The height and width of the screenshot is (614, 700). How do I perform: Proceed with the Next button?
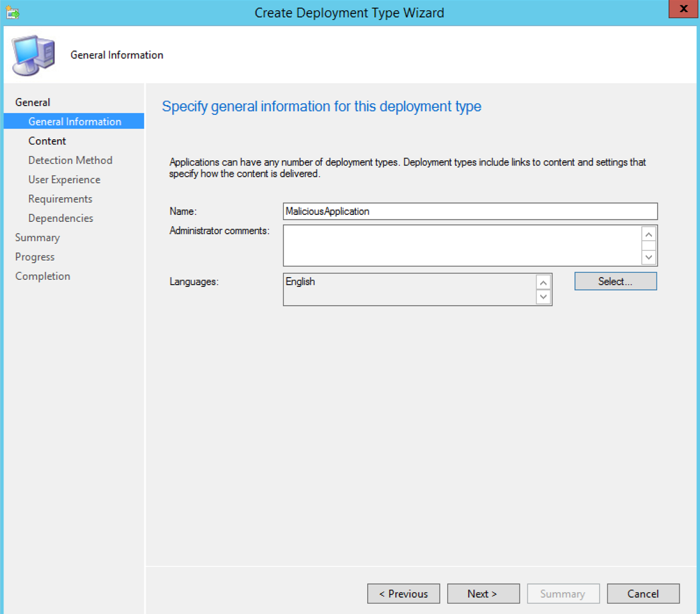click(x=483, y=593)
